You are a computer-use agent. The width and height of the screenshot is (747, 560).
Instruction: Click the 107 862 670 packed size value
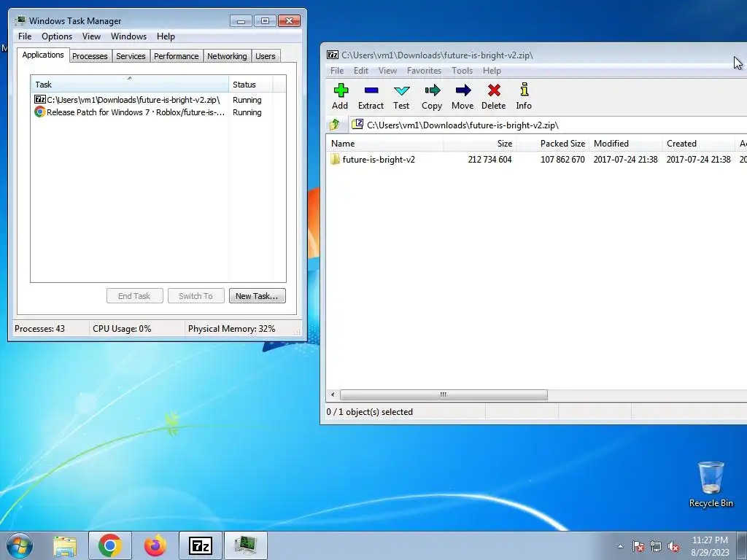(x=562, y=160)
